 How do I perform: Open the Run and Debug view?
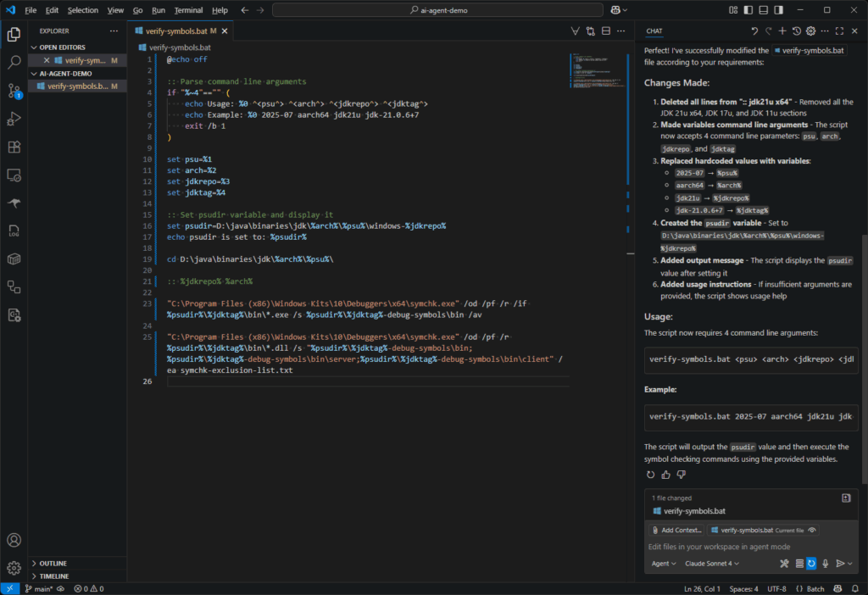tap(14, 119)
